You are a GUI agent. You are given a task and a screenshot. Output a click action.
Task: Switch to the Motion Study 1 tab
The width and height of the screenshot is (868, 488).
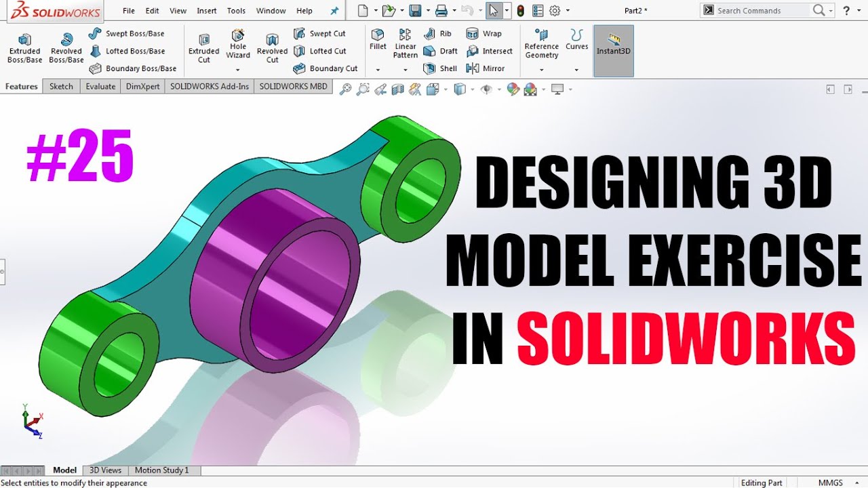click(162, 470)
